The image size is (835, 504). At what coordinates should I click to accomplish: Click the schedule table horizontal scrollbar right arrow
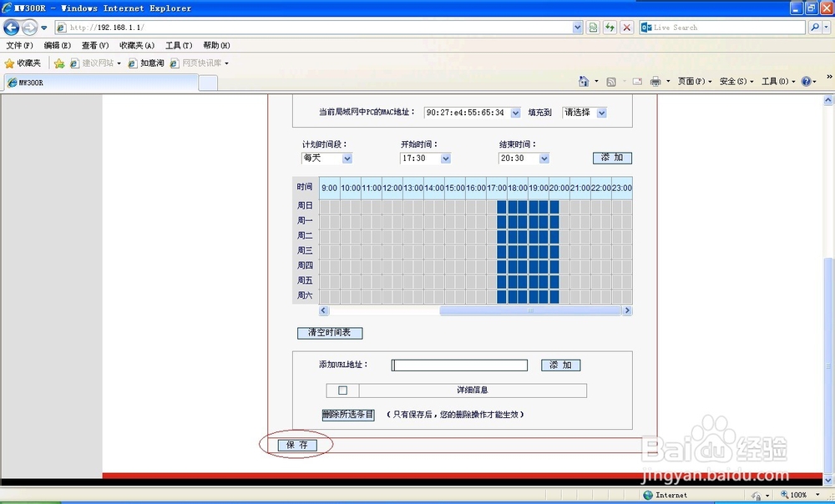tap(628, 310)
